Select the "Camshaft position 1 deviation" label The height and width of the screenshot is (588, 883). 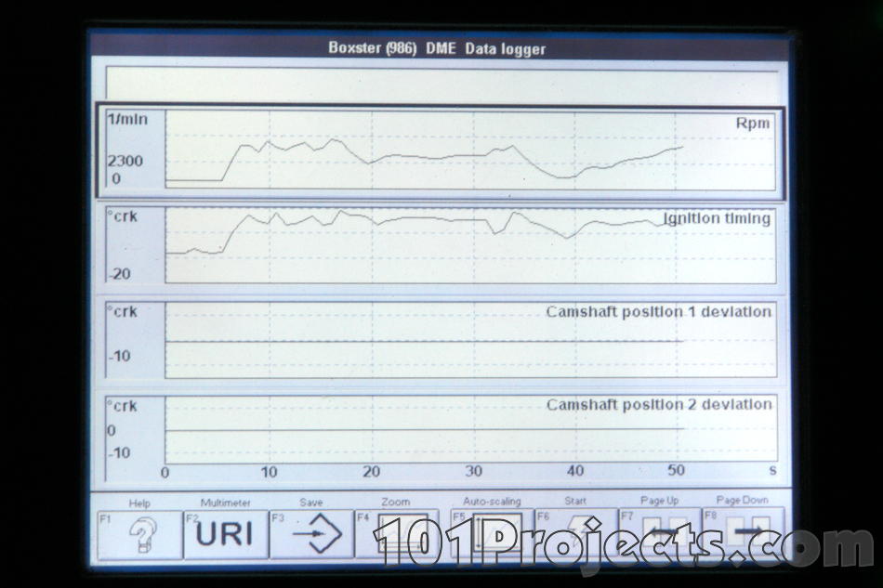658,312
